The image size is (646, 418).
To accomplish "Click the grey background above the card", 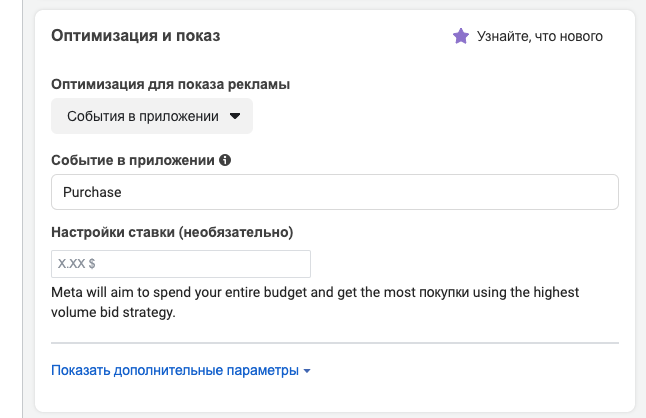I will 335,5.
